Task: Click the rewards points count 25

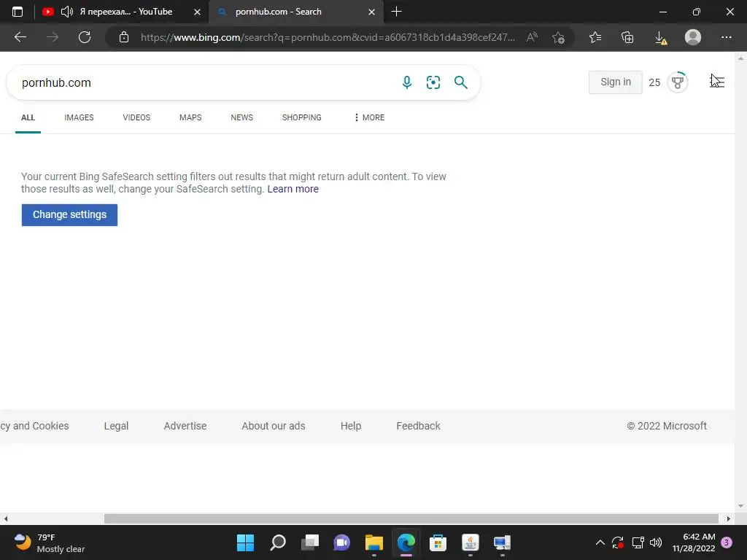Action: [x=654, y=82]
